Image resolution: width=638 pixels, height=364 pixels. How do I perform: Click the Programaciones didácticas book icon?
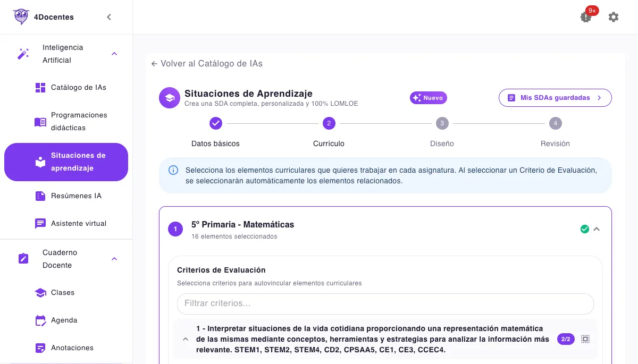[40, 122]
